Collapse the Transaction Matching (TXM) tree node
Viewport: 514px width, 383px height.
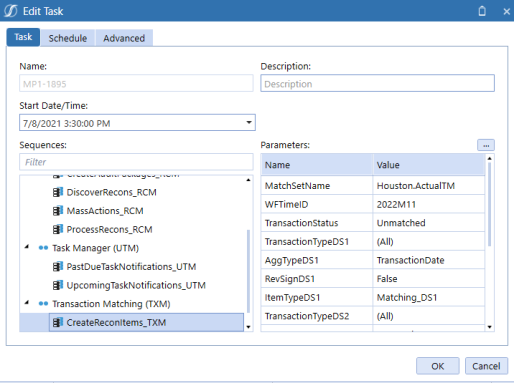(x=27, y=303)
